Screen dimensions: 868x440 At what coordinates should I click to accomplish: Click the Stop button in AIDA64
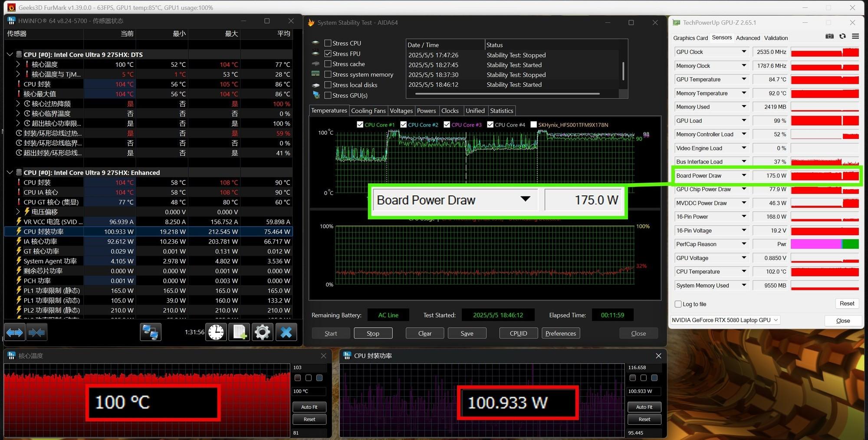[x=373, y=333]
